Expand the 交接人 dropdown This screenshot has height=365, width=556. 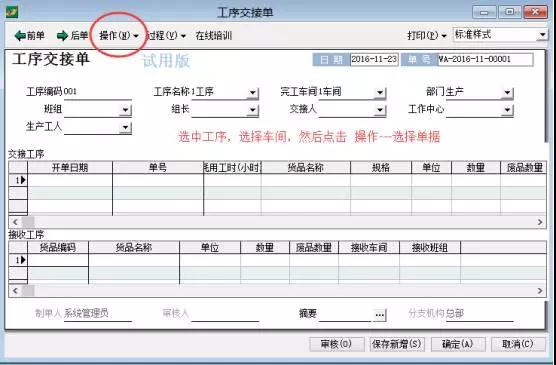tap(380, 110)
